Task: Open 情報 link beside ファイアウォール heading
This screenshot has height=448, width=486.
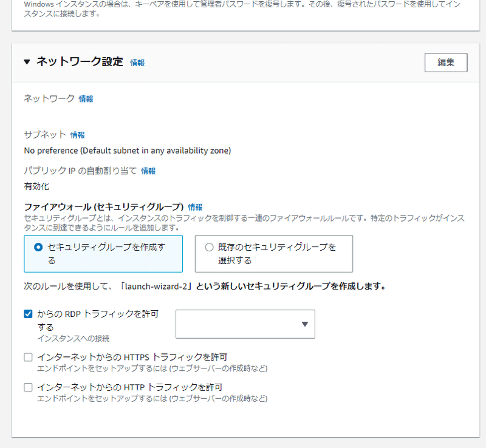Action: 195,207
